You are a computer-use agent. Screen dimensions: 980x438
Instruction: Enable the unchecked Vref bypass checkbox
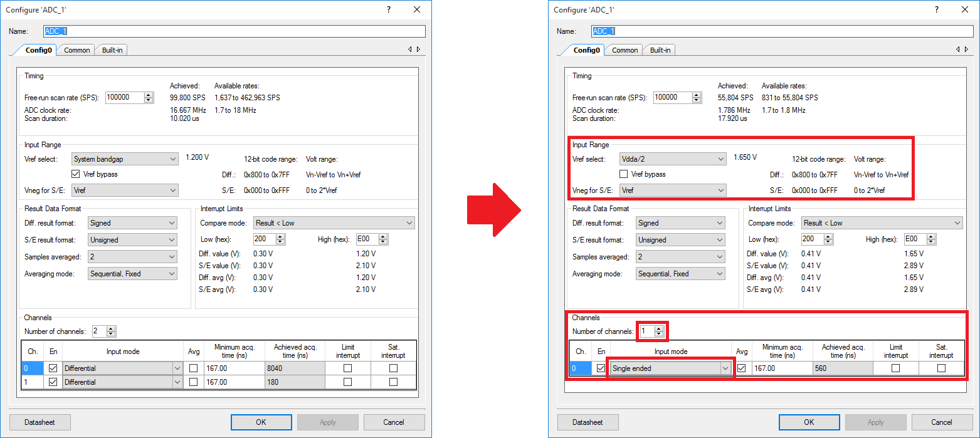click(624, 174)
